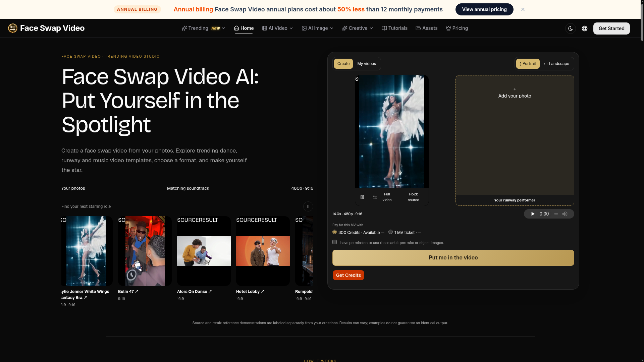Mute the audio player speaker icon
The height and width of the screenshot is (362, 644).
pyautogui.click(x=565, y=214)
